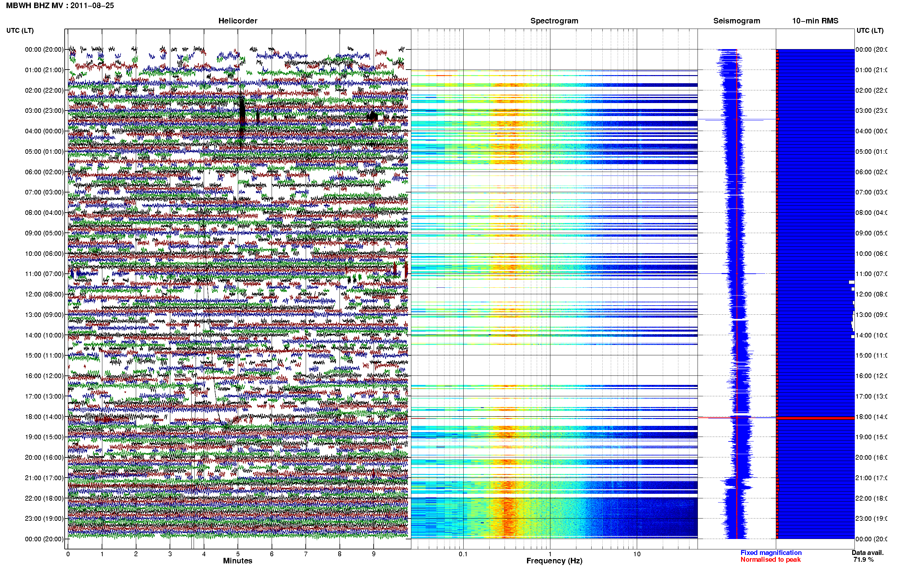Select the left axis label "09:00 (05:00)"
The height and width of the screenshot is (578, 924).
[x=44, y=233]
